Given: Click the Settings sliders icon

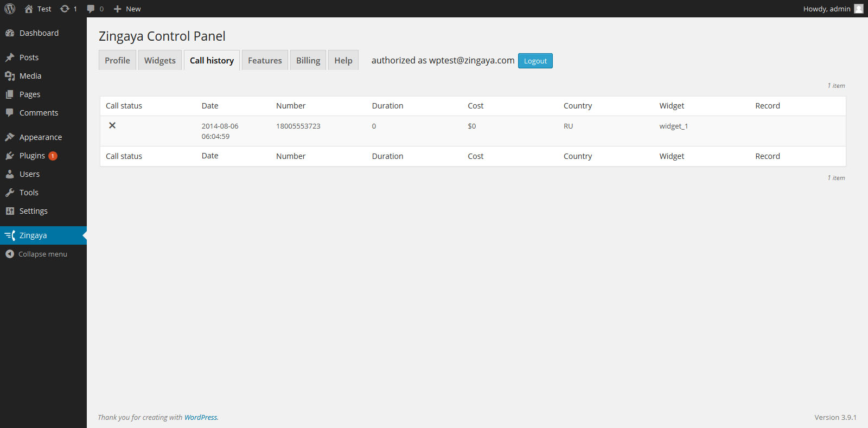Looking at the screenshot, I should (x=10, y=211).
